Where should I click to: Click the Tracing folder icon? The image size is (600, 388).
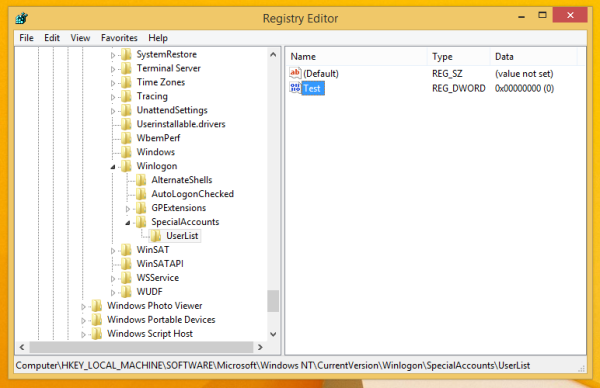[x=126, y=96]
